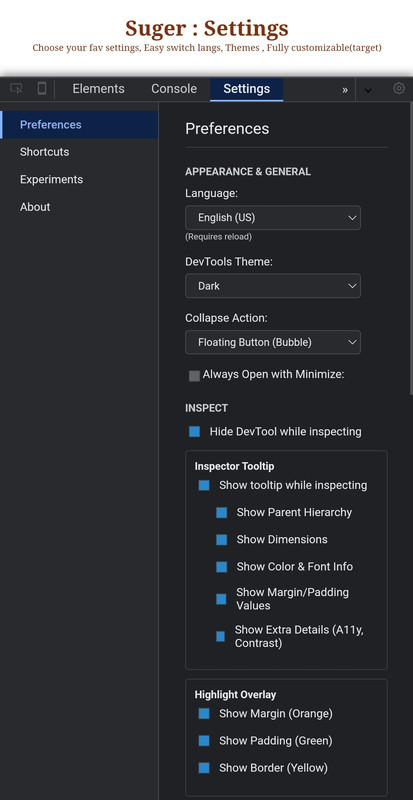Viewport: 413px width, 800px height.
Task: Open the Collapse Action dropdown
Action: tap(273, 342)
